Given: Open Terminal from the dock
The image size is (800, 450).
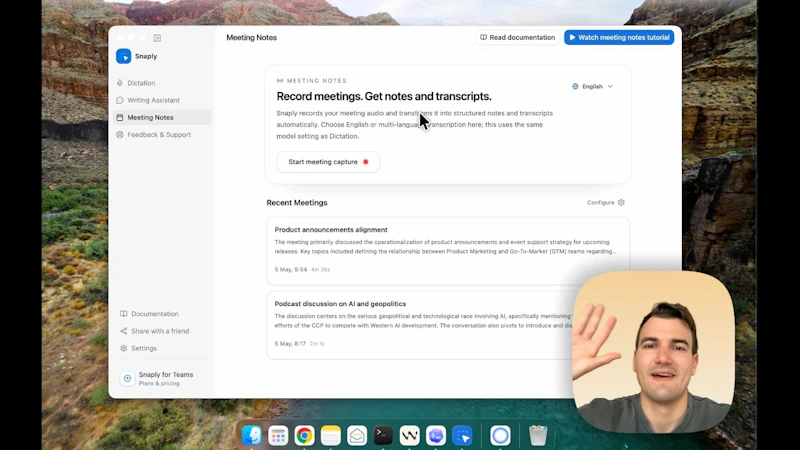Looking at the screenshot, I should pos(383,436).
